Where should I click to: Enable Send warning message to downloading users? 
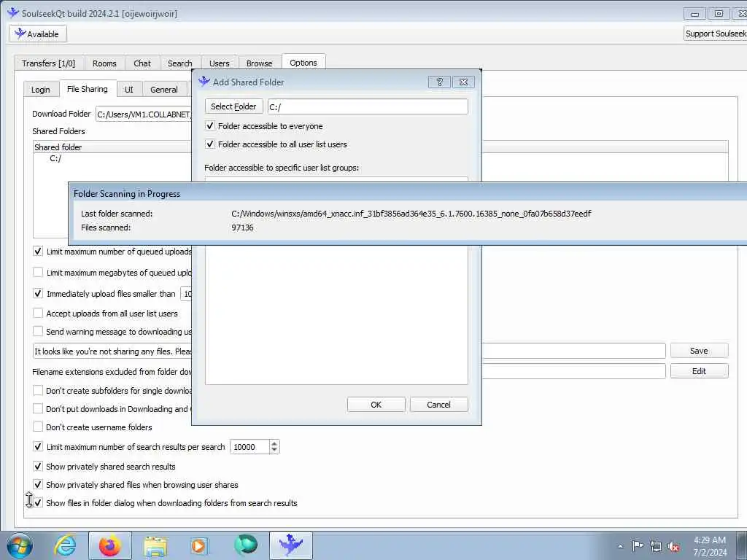38,332
